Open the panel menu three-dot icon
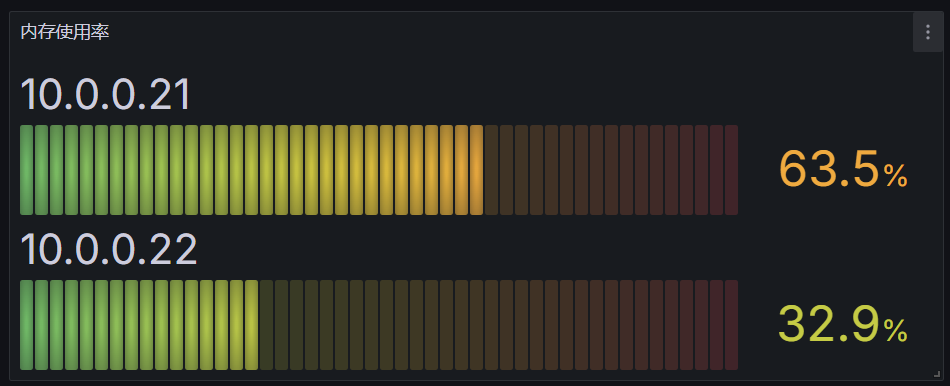This screenshot has width=950, height=386. 928,32
